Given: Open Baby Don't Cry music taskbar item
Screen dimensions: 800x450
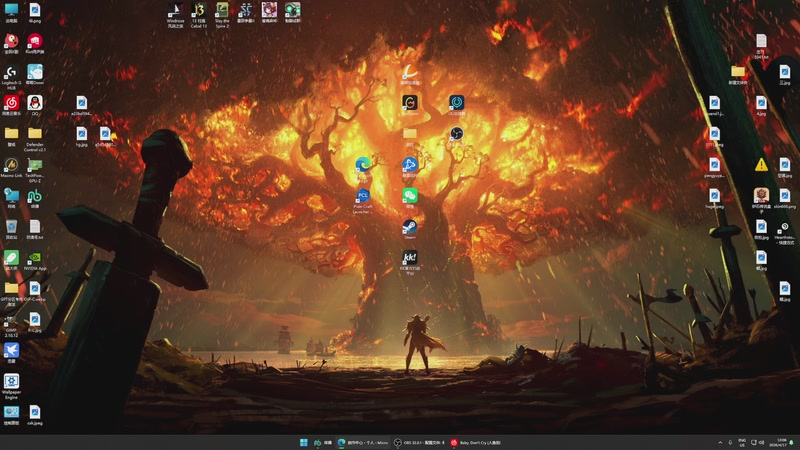Looking at the screenshot, I should coord(476,442).
